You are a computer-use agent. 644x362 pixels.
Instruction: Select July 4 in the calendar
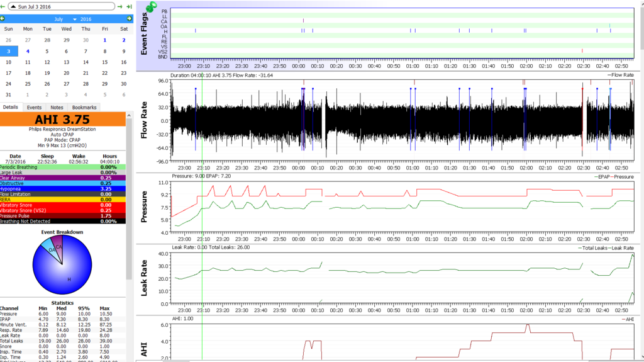coord(28,52)
